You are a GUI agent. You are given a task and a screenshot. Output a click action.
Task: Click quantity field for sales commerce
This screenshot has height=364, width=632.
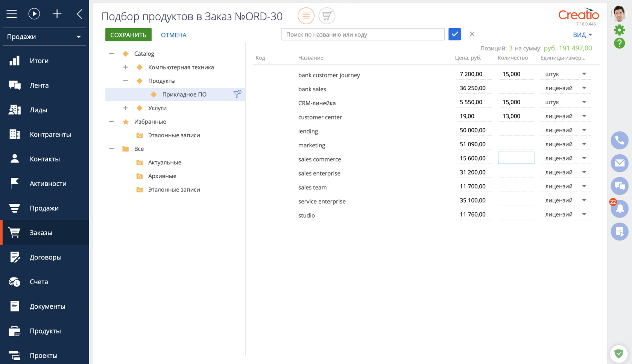point(516,158)
